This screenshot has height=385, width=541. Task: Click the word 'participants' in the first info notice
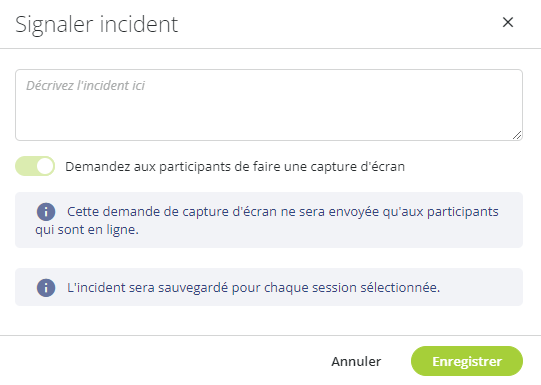point(463,212)
